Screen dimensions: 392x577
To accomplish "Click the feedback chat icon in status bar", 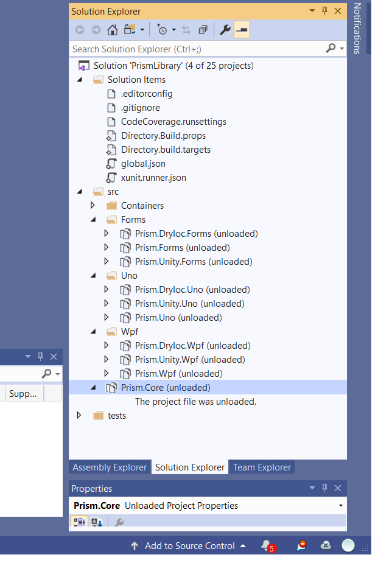I will click(301, 545).
